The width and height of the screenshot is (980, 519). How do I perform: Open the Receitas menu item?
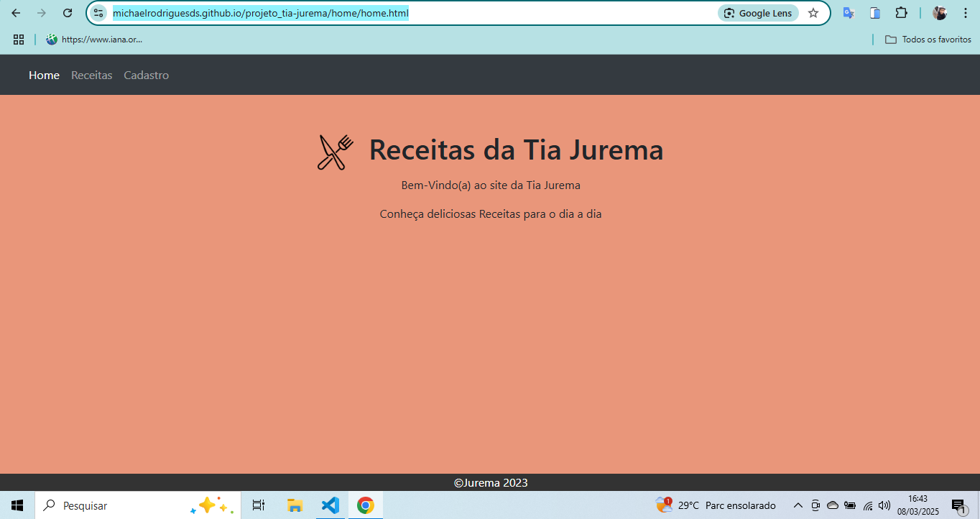click(x=91, y=75)
